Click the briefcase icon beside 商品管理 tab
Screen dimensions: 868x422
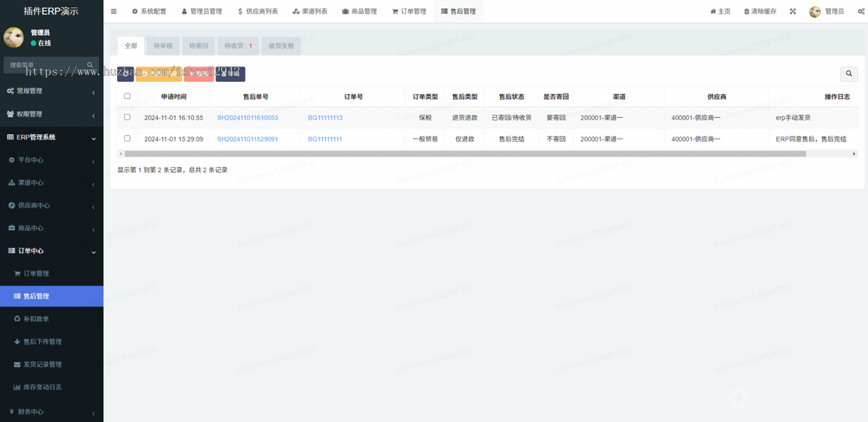pos(345,12)
